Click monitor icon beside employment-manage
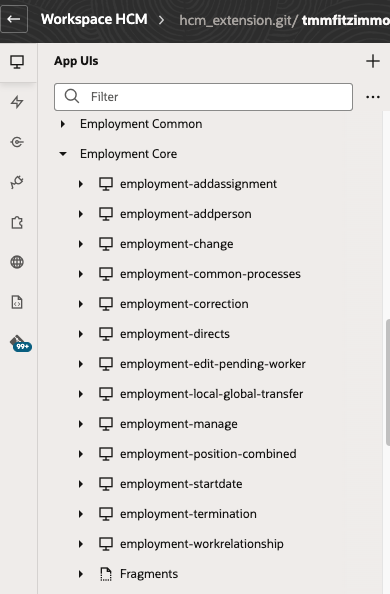 106,424
